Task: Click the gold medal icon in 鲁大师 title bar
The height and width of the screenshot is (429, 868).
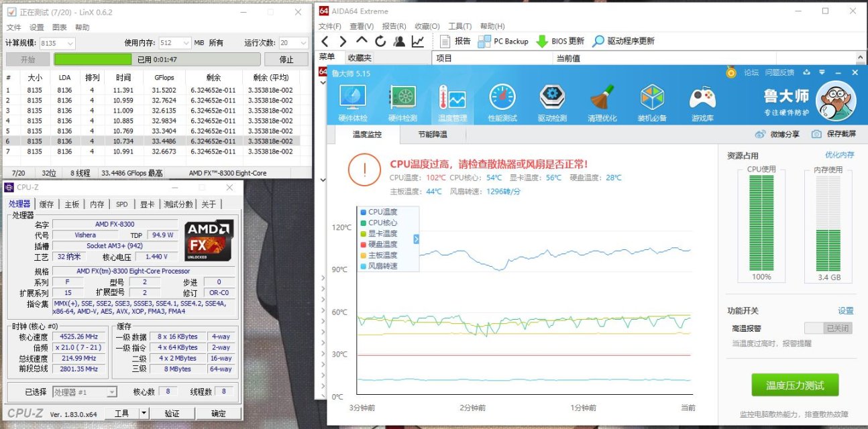Action: 730,72
